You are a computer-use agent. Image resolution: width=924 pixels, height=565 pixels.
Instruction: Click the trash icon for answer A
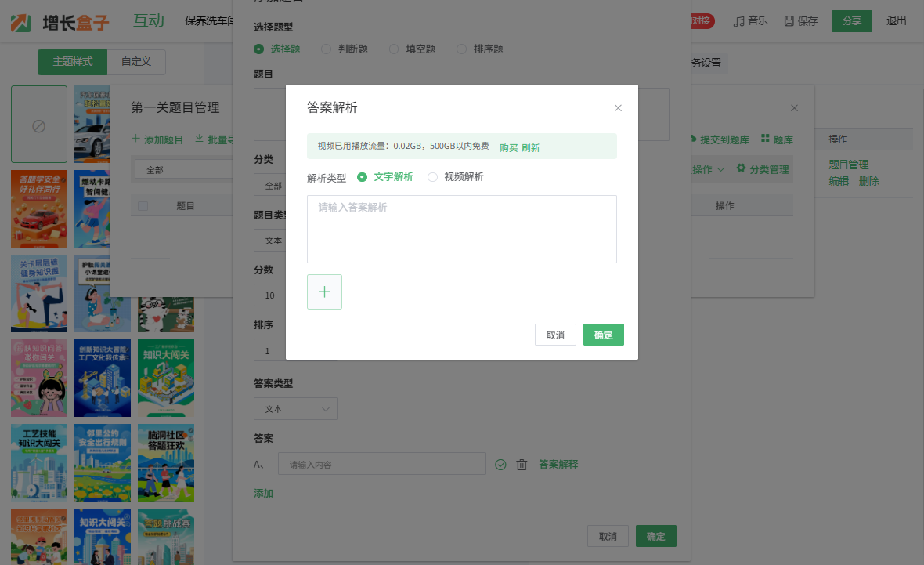pos(522,465)
